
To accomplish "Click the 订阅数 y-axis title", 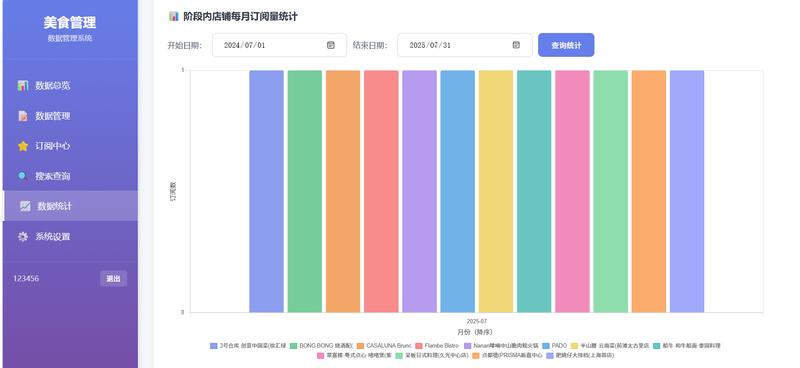I will (x=173, y=191).
